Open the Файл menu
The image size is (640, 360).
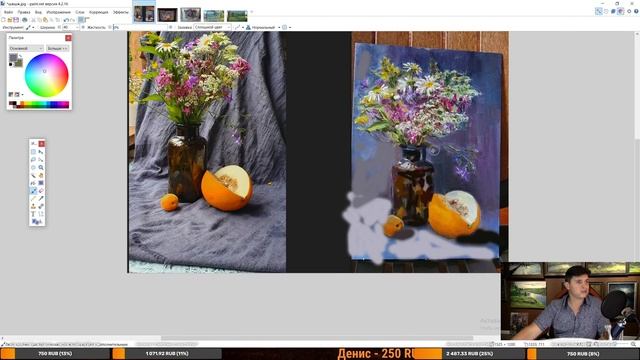pyautogui.click(x=8, y=12)
